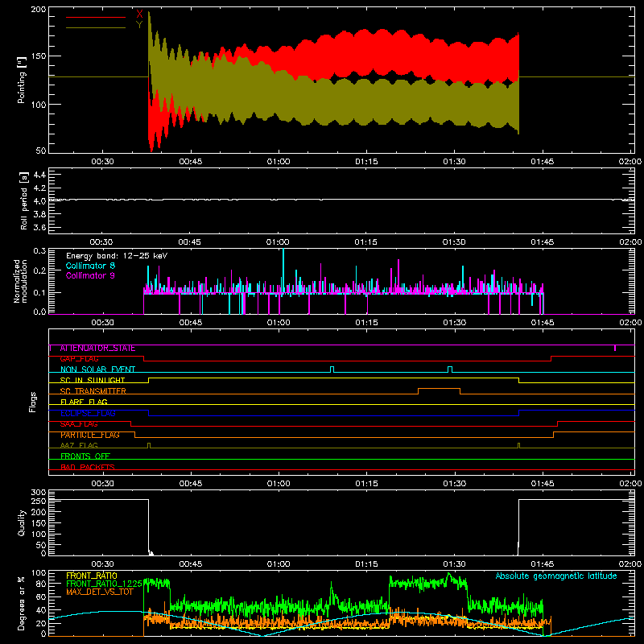The height and width of the screenshot is (644, 644).
Task: Click the red X legend letter
Action: (x=139, y=14)
